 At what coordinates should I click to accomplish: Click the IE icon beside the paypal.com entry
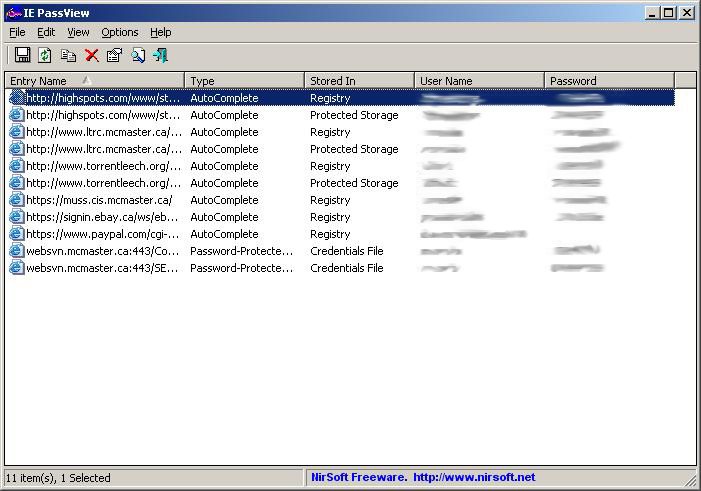tap(16, 234)
